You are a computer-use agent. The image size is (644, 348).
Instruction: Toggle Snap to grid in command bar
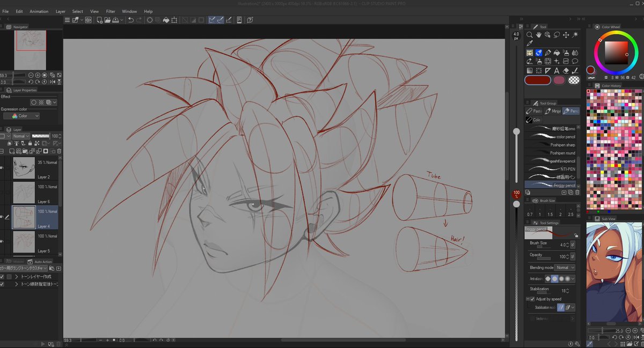(x=229, y=20)
